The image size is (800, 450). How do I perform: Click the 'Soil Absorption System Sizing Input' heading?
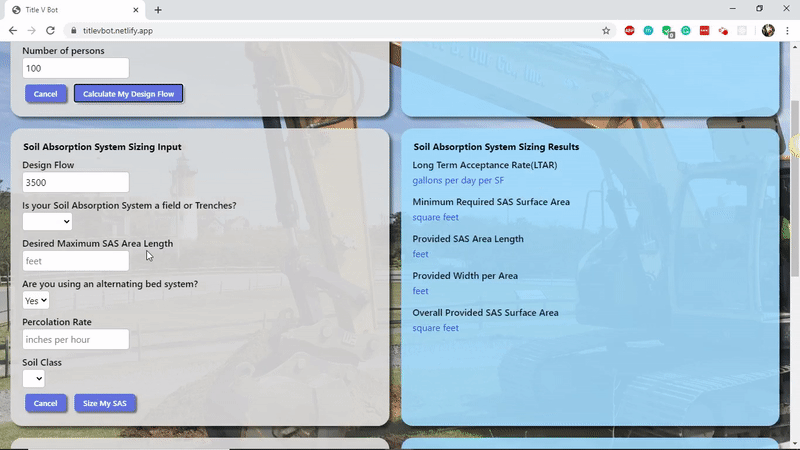pyautogui.click(x=102, y=147)
